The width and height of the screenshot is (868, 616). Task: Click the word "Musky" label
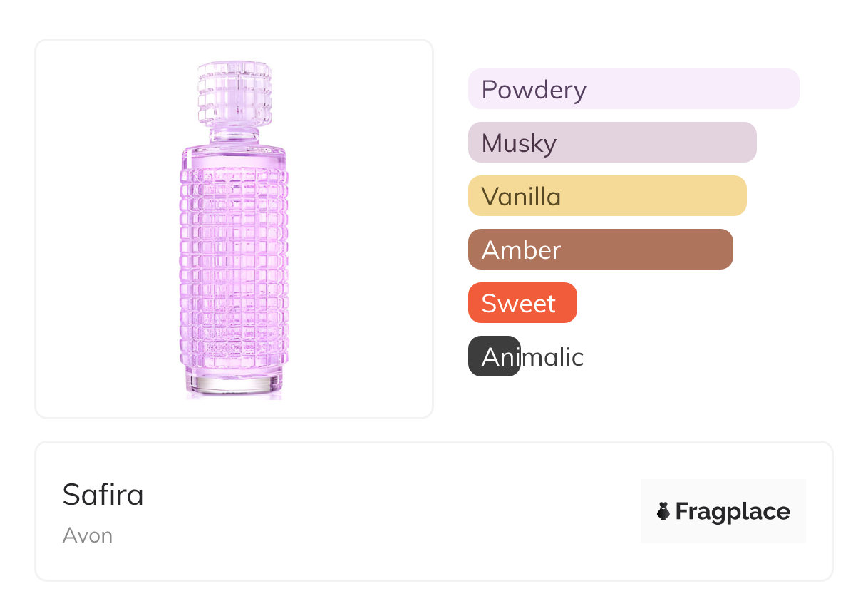519,143
